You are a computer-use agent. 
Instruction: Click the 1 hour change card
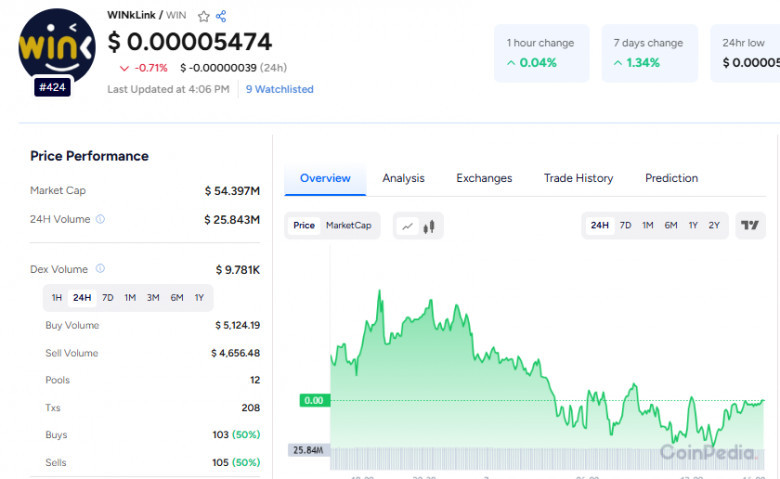click(x=542, y=53)
